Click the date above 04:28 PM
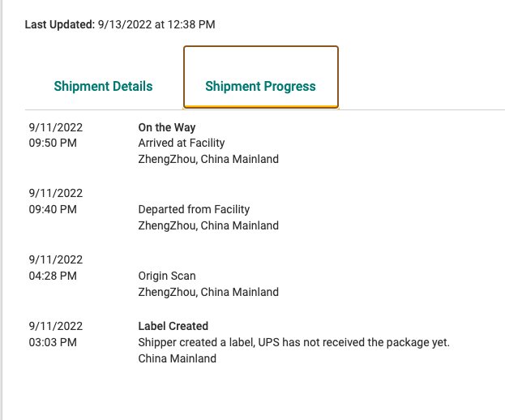This screenshot has width=505, height=420. 56,259
